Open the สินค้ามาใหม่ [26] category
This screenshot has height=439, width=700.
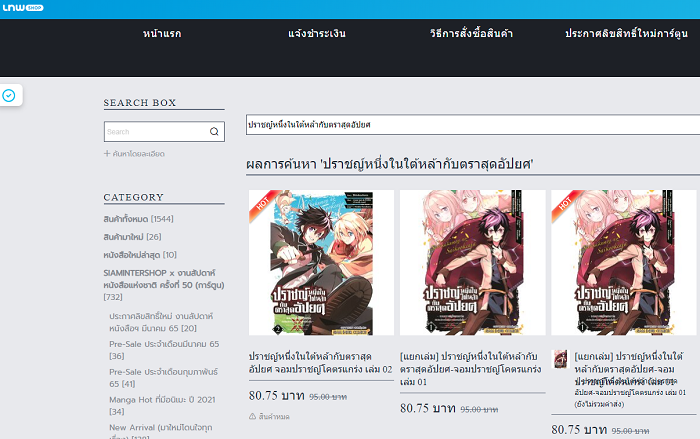[132, 237]
